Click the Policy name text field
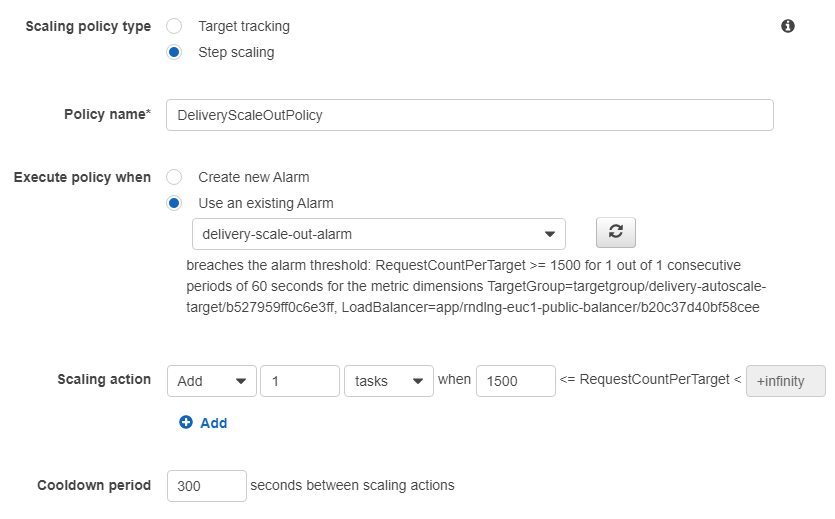835x519 pixels. coord(469,115)
